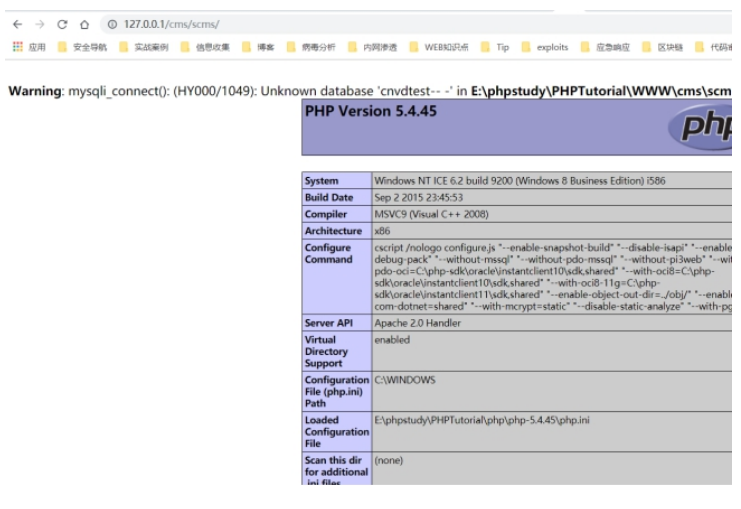Select the (none) value in Scan row
The width and height of the screenshot is (741, 509).
388,460
